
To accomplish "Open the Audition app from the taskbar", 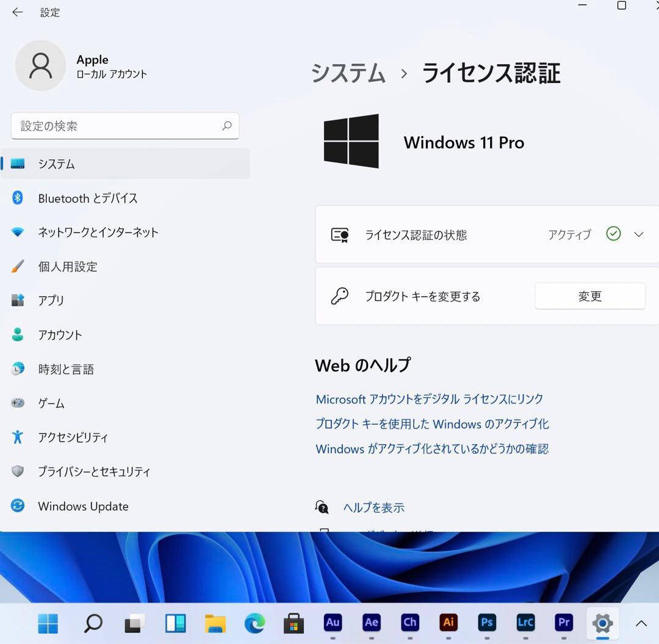I will tap(333, 623).
